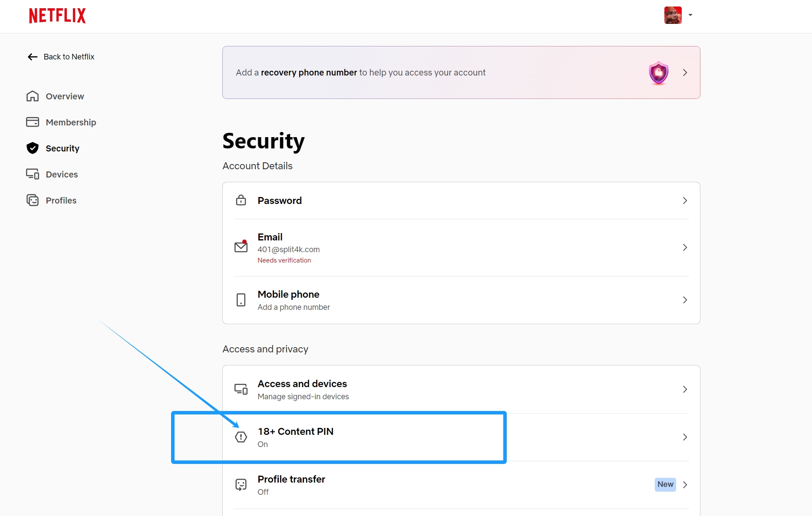Go Back to Netflix
Screen dimensions: 812x516
[61, 57]
